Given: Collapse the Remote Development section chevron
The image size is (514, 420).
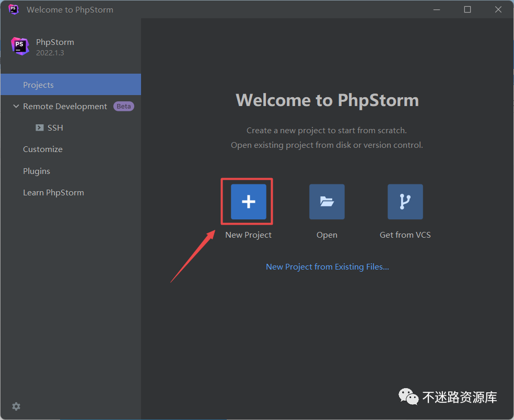Looking at the screenshot, I should point(16,106).
